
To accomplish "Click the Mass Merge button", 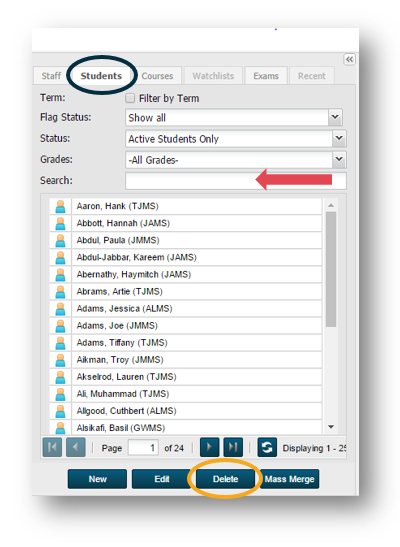I will click(x=289, y=479).
